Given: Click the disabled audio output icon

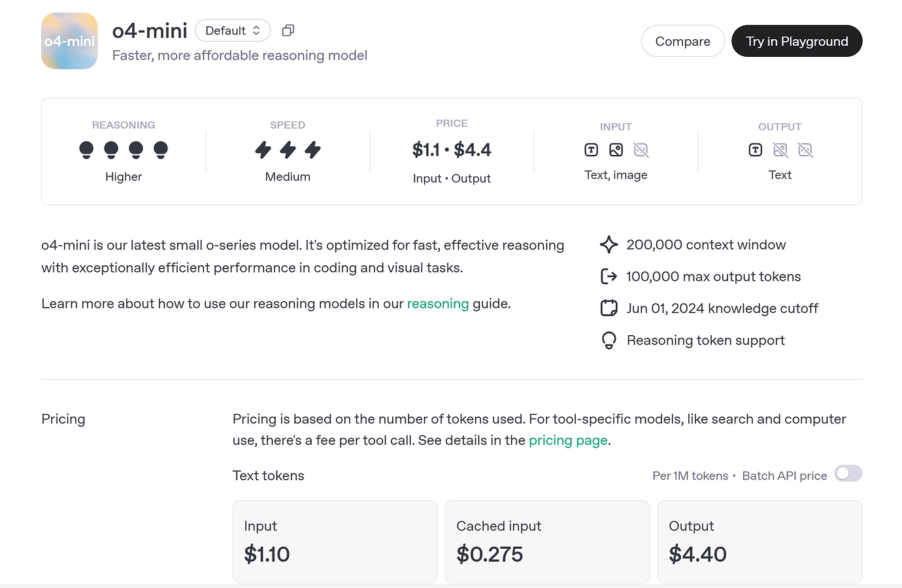Looking at the screenshot, I should pyautogui.click(x=805, y=150).
